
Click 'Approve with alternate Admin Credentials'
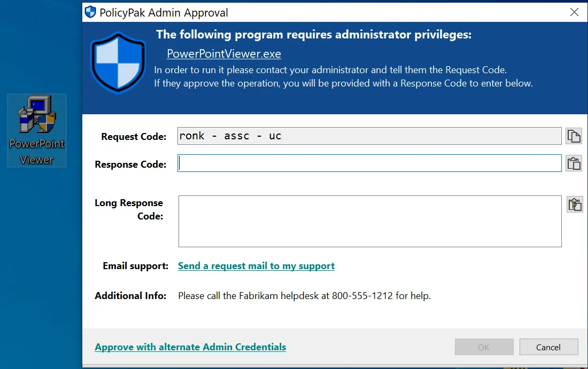(x=190, y=347)
